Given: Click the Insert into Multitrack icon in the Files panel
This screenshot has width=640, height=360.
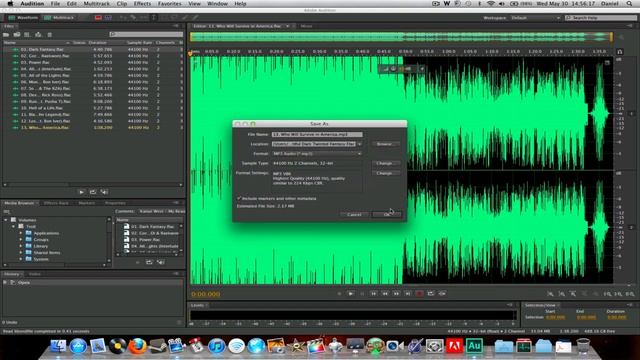Looking at the screenshot, I should pyautogui.click(x=38, y=35).
